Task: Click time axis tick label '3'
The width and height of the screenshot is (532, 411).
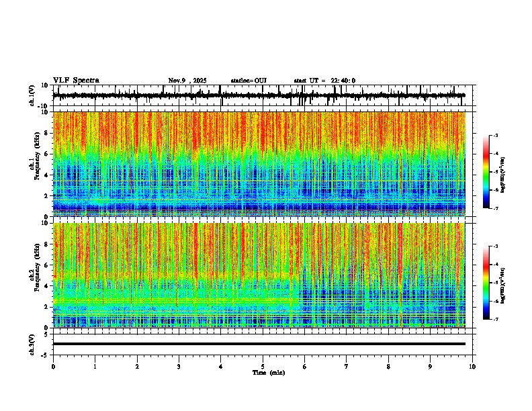Action: click(179, 367)
